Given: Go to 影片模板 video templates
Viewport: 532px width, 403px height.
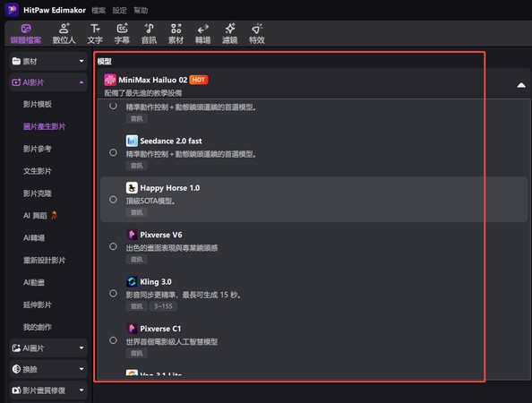Looking at the screenshot, I should 38,104.
